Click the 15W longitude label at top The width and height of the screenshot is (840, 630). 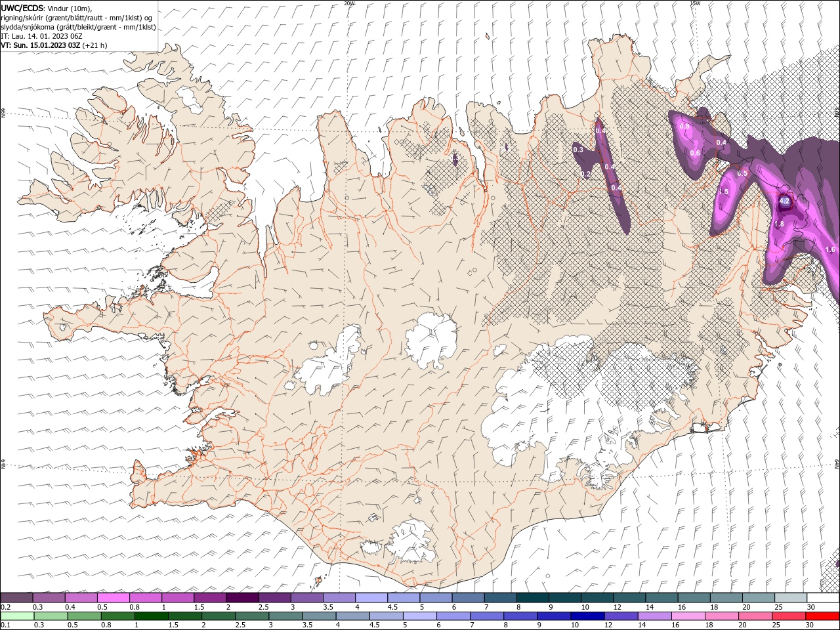pyautogui.click(x=695, y=3)
